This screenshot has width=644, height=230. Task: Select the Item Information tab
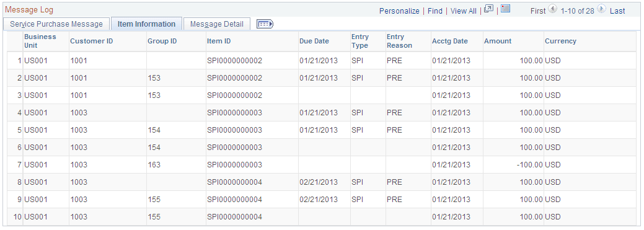tap(147, 24)
